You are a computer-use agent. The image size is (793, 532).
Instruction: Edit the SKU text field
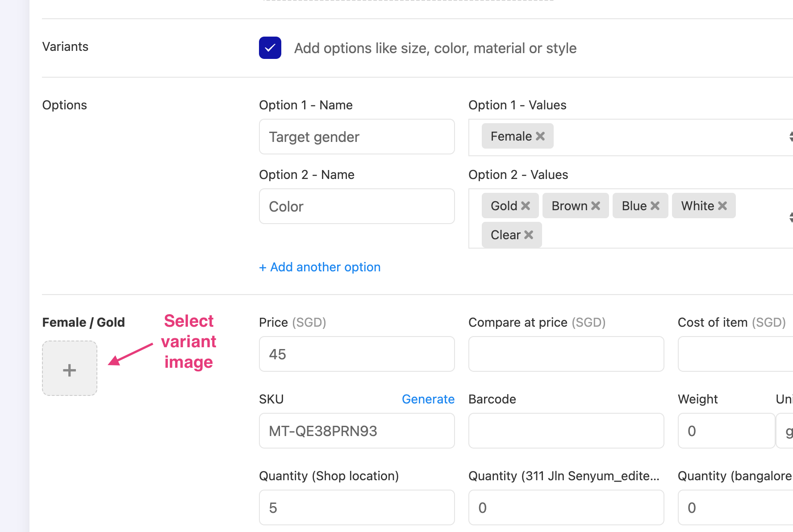point(356,431)
